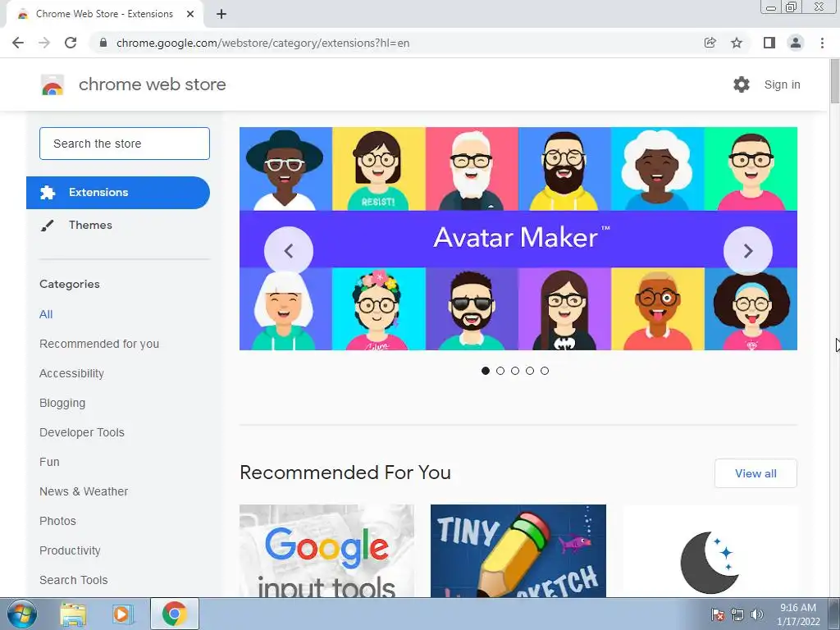This screenshot has width=840, height=630.
Task: Select first carousel dot indicator
Action: pyautogui.click(x=486, y=371)
